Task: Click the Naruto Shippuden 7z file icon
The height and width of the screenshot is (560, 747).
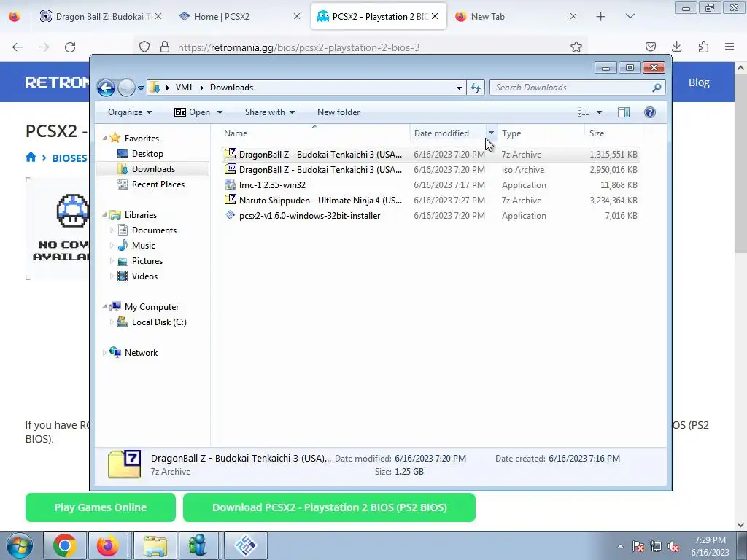Action: (x=231, y=200)
